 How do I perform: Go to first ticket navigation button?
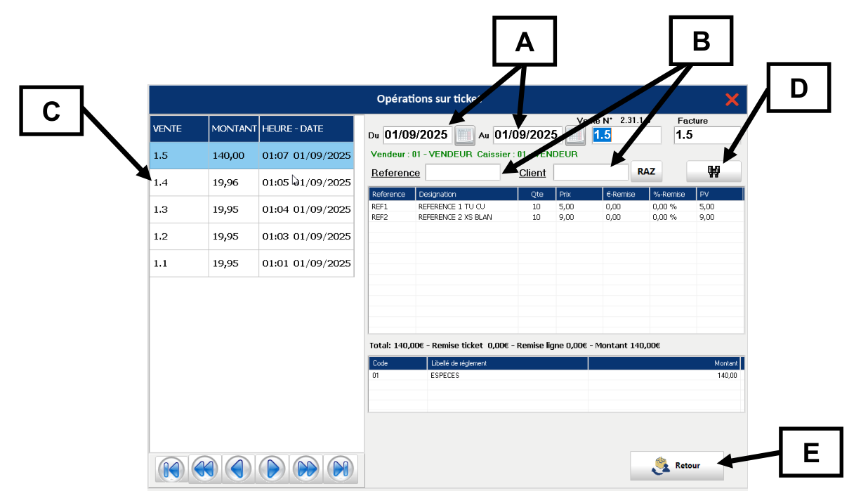click(x=171, y=469)
